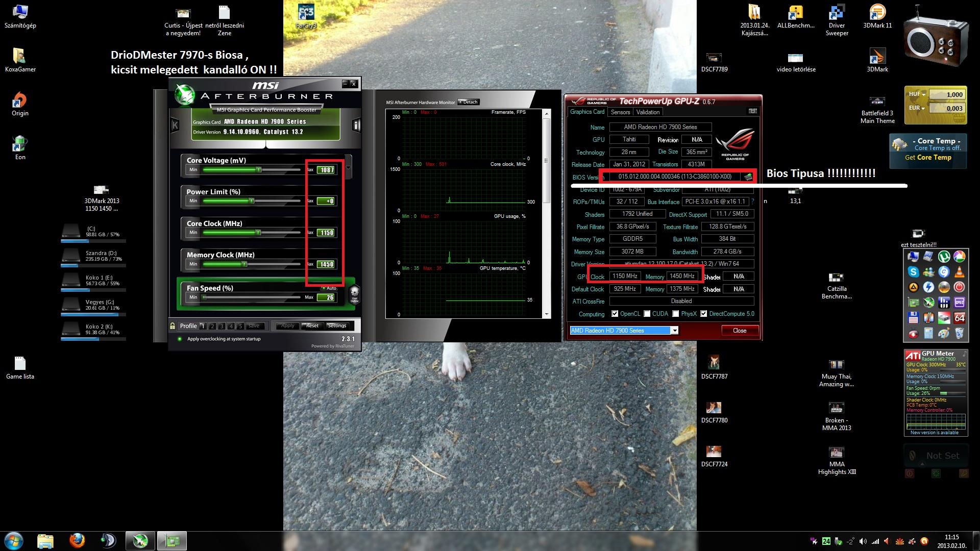The height and width of the screenshot is (551, 980).
Task: Open the uTorrent launcher icon
Action: point(944,257)
